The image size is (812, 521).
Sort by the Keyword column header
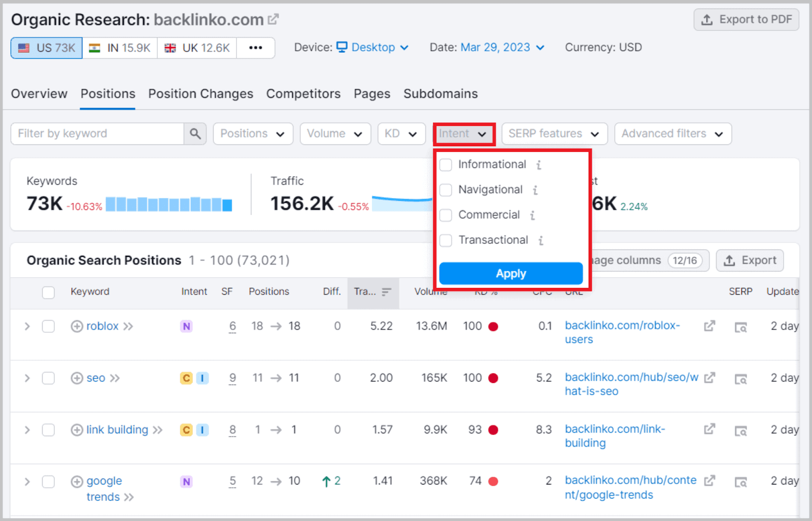[x=90, y=292]
